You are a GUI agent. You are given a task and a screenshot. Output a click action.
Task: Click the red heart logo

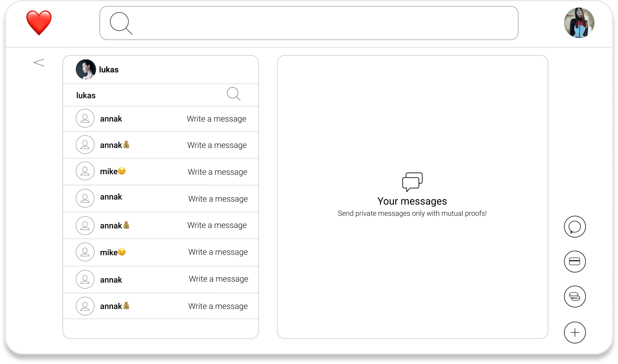(x=39, y=23)
